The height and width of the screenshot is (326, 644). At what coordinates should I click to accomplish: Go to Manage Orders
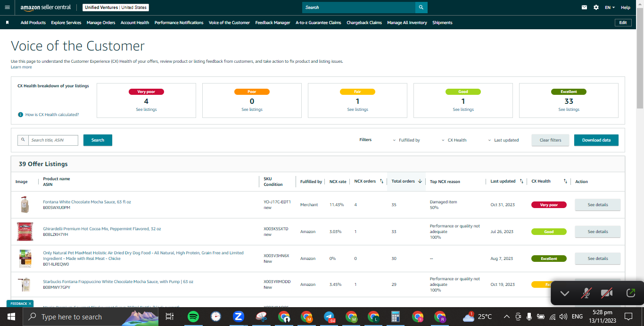point(101,23)
